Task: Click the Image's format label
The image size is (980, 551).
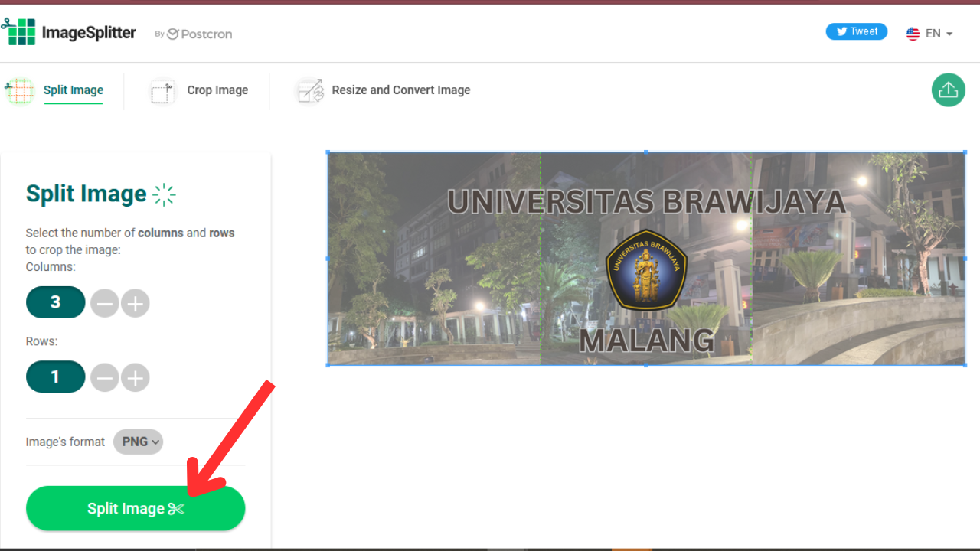Action: [x=65, y=442]
